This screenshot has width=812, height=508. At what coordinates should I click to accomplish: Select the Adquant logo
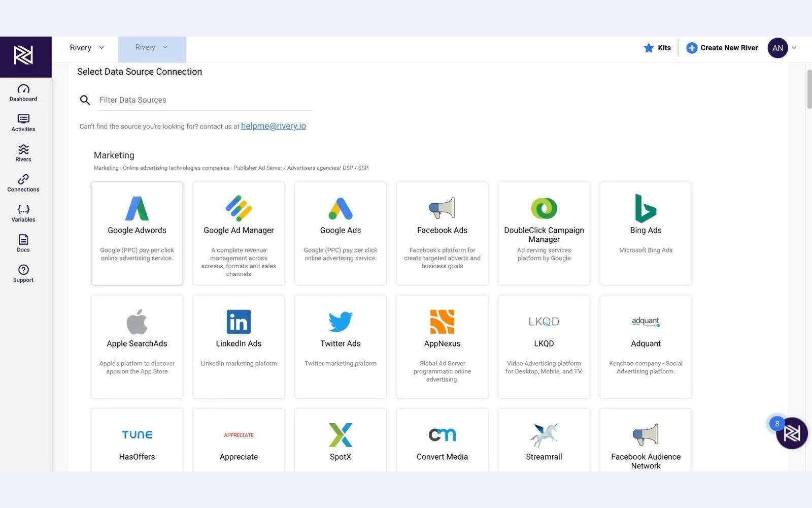646,322
